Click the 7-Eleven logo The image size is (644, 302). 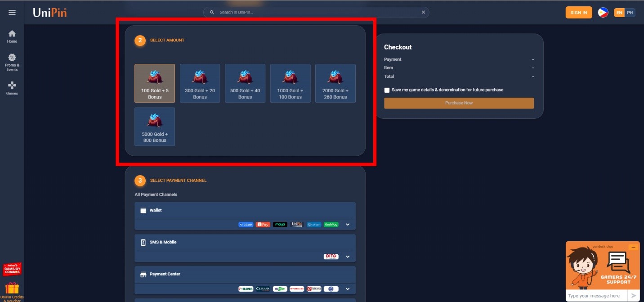pos(246,289)
